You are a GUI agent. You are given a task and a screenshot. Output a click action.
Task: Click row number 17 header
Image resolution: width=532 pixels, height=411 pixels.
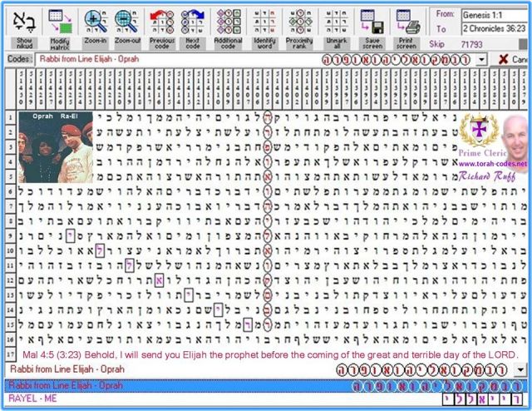click(x=11, y=354)
